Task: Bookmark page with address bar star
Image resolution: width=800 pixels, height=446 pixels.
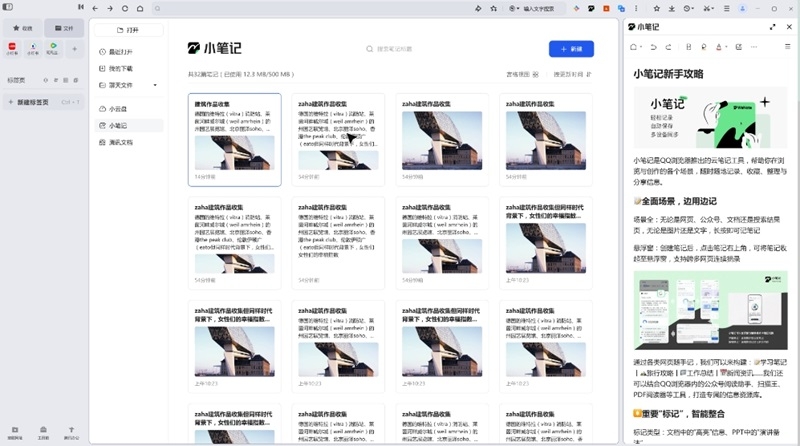Action: pyautogui.click(x=493, y=8)
